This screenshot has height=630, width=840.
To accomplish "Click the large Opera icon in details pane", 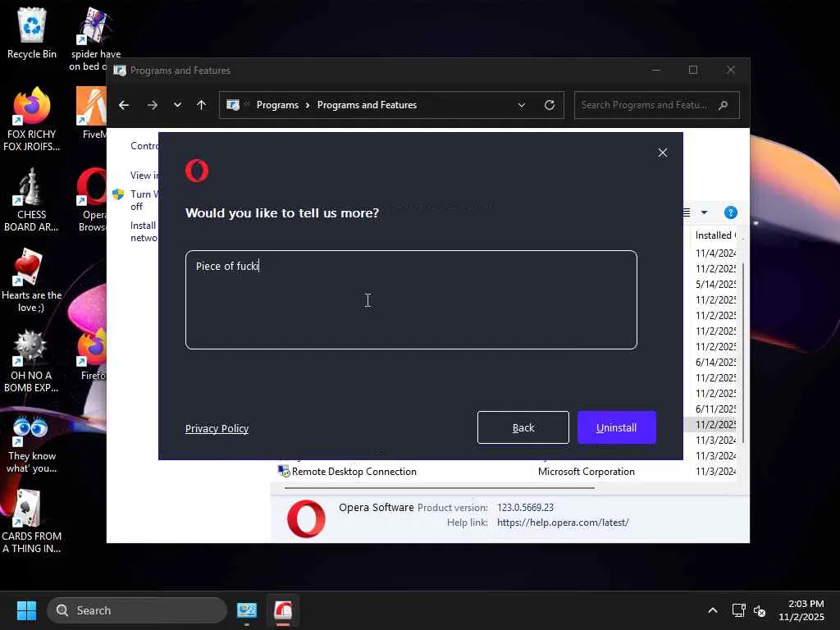I will coord(306,518).
